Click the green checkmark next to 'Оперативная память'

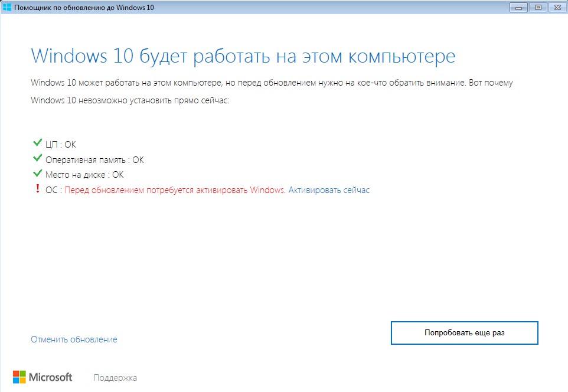coord(37,158)
